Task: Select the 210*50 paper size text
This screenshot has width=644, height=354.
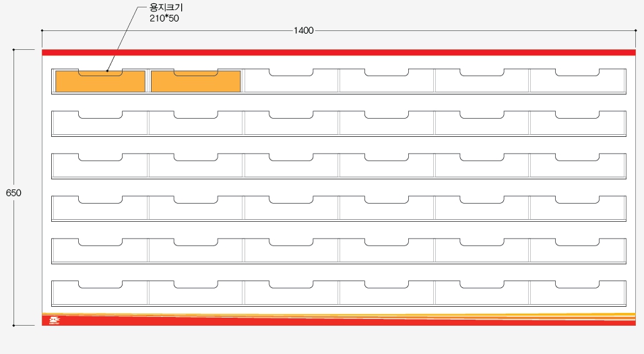Action: pos(164,18)
